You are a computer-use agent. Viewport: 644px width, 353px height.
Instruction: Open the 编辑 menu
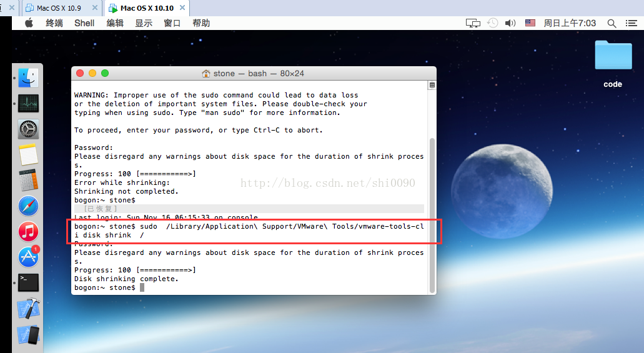[x=115, y=23]
